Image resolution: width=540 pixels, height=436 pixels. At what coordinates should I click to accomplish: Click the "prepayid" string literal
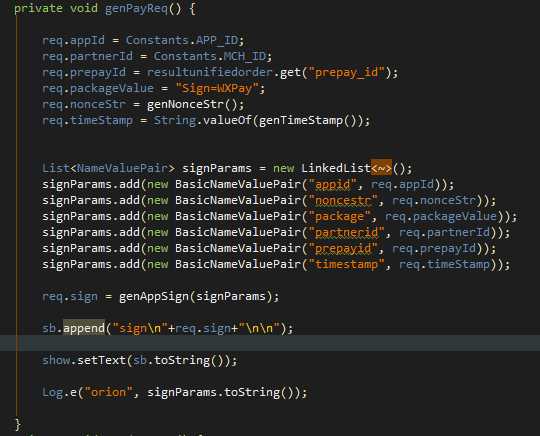point(343,248)
